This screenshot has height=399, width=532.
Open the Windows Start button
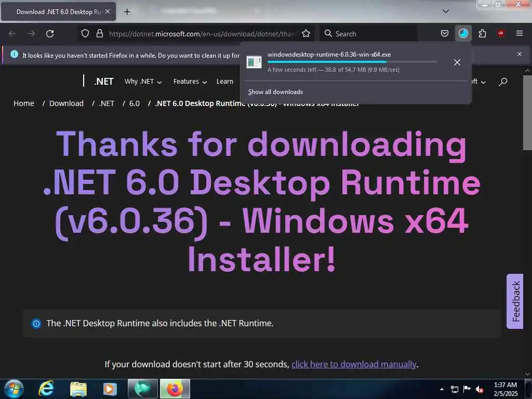pos(14,389)
